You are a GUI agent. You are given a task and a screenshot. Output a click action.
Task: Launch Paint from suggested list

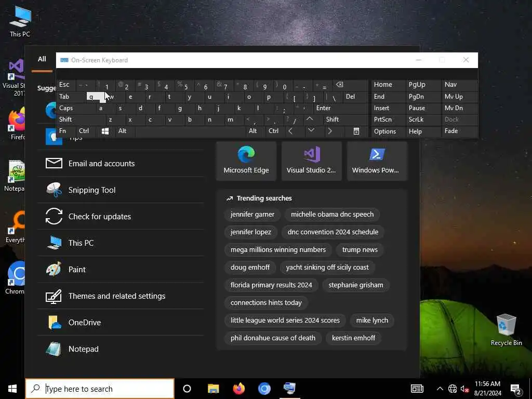(x=121, y=270)
